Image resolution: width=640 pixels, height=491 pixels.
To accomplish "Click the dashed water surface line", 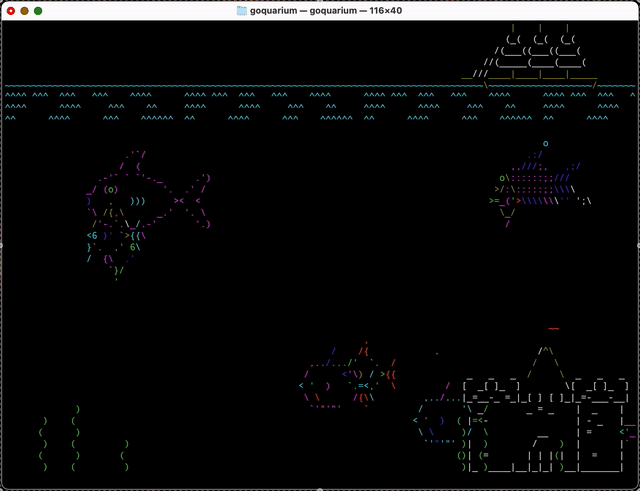I will (300, 86).
